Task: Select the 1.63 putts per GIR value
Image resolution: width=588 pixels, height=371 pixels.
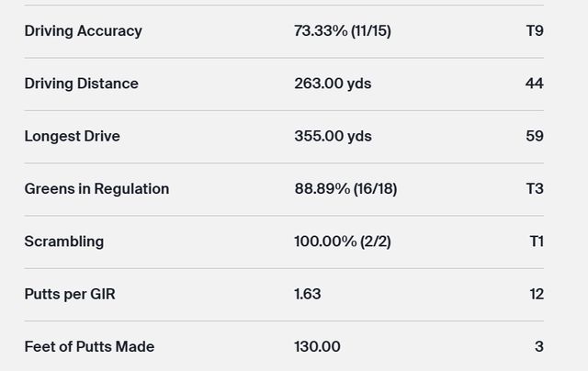Action: pyautogui.click(x=308, y=294)
